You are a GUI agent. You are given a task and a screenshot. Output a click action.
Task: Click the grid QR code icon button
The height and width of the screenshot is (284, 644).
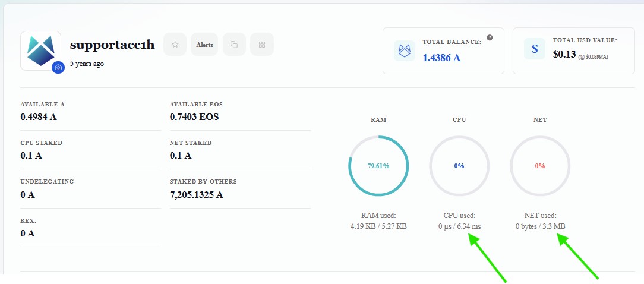click(262, 45)
